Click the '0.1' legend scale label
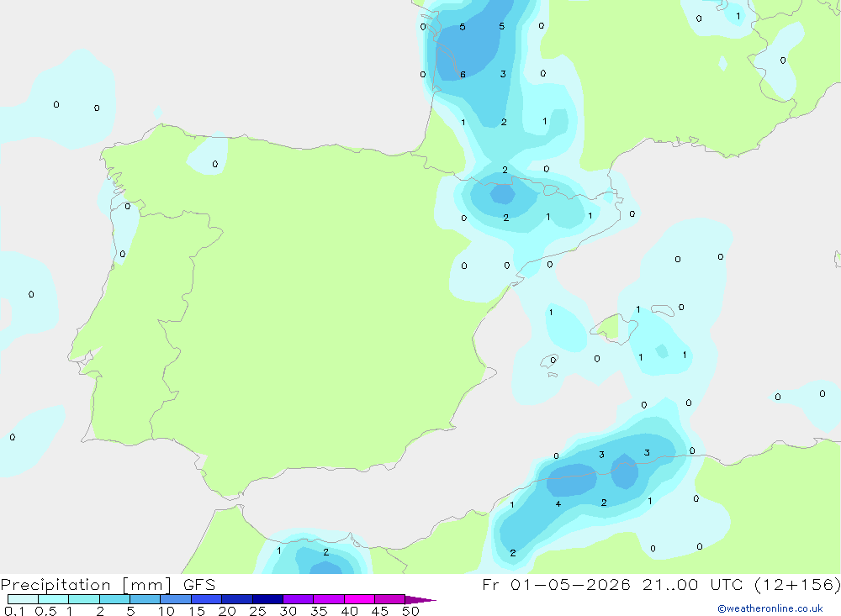This screenshot has height=616, width=841. [14, 611]
